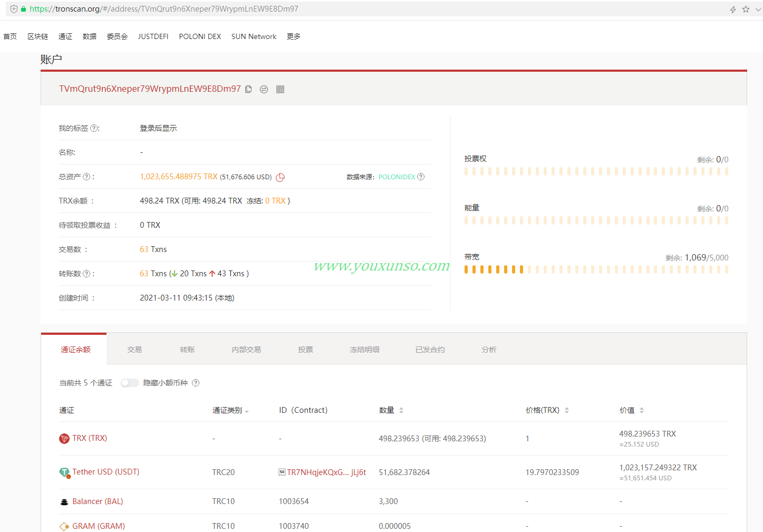Click the Balancer ID 1003654

pos(294,501)
